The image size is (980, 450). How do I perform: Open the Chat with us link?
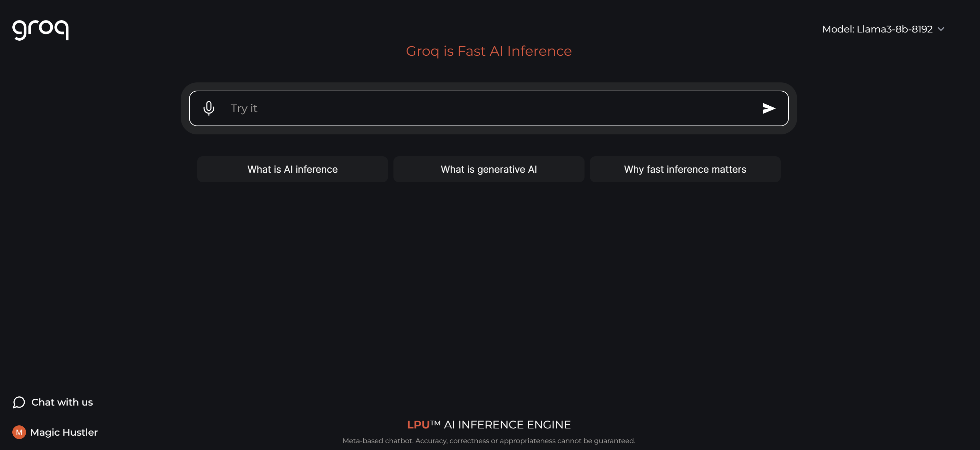(62, 402)
